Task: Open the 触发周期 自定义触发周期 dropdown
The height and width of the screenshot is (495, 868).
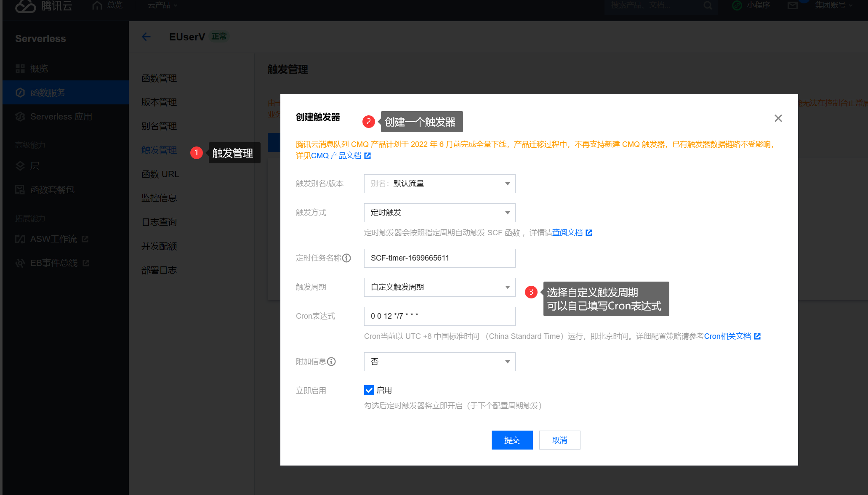Action: click(x=439, y=287)
